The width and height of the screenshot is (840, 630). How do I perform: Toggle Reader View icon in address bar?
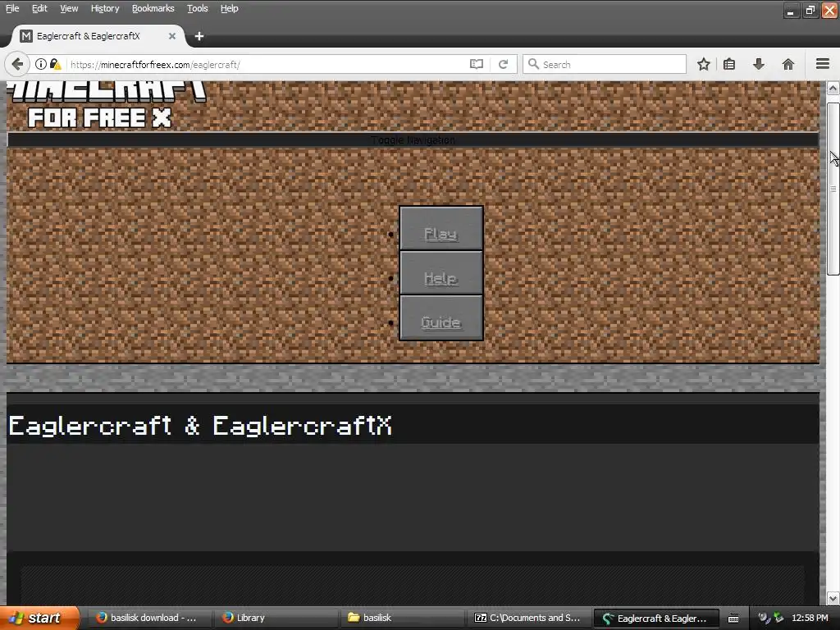tap(477, 64)
